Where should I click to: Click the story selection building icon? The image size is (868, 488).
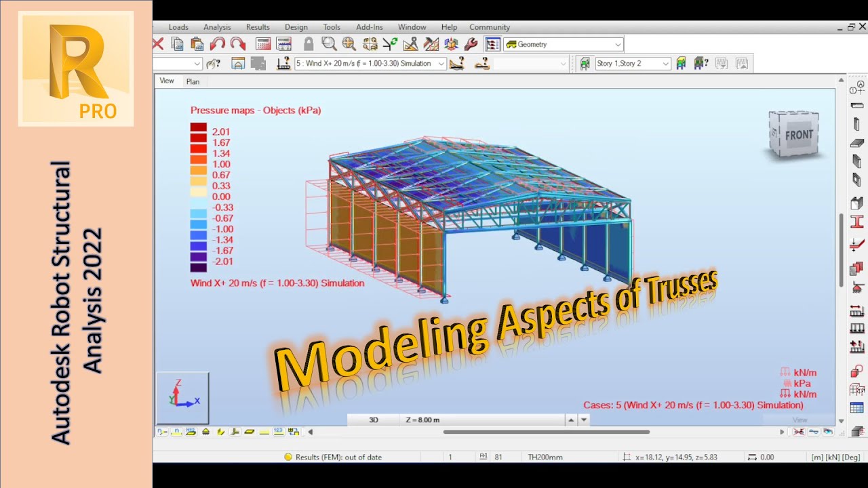[584, 63]
